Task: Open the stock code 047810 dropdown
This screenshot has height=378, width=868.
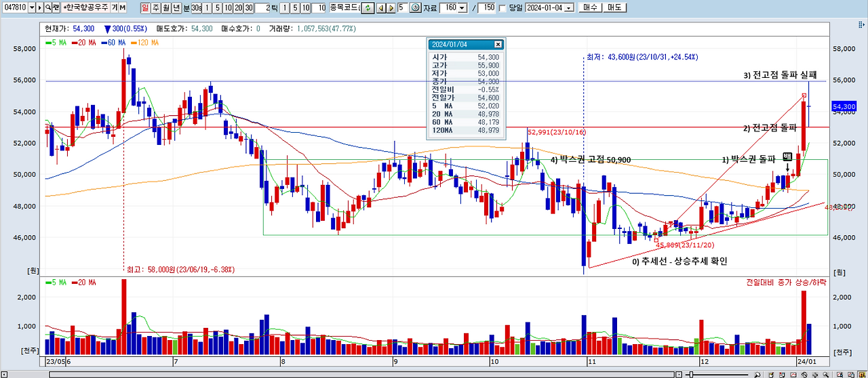Action: 32,7
